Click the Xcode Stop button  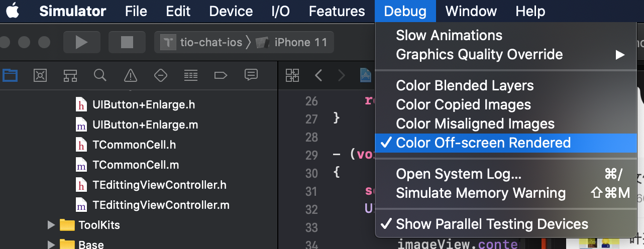click(x=127, y=42)
